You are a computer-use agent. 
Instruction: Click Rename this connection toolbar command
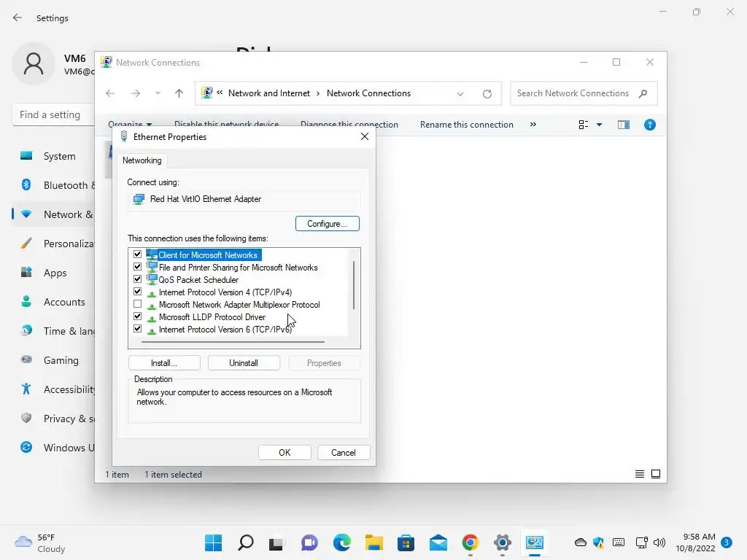pyautogui.click(x=466, y=125)
